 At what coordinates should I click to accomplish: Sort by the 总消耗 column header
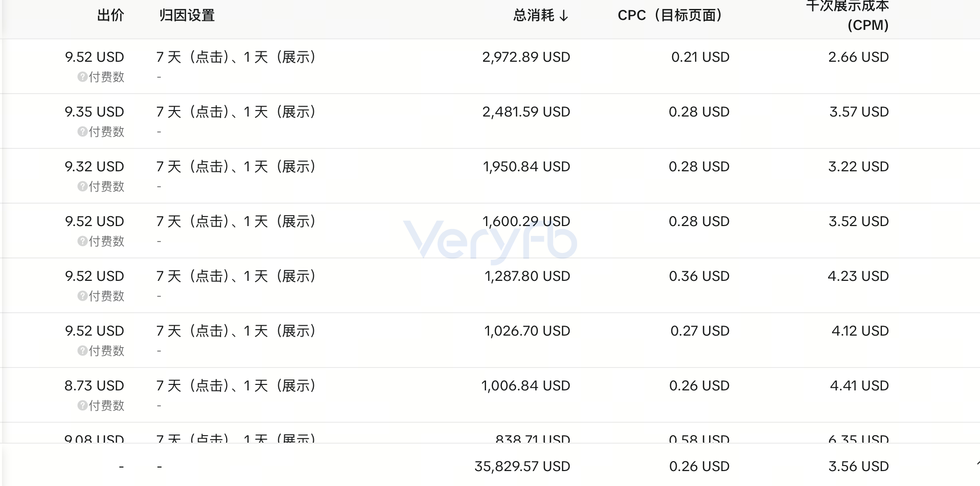(533, 15)
